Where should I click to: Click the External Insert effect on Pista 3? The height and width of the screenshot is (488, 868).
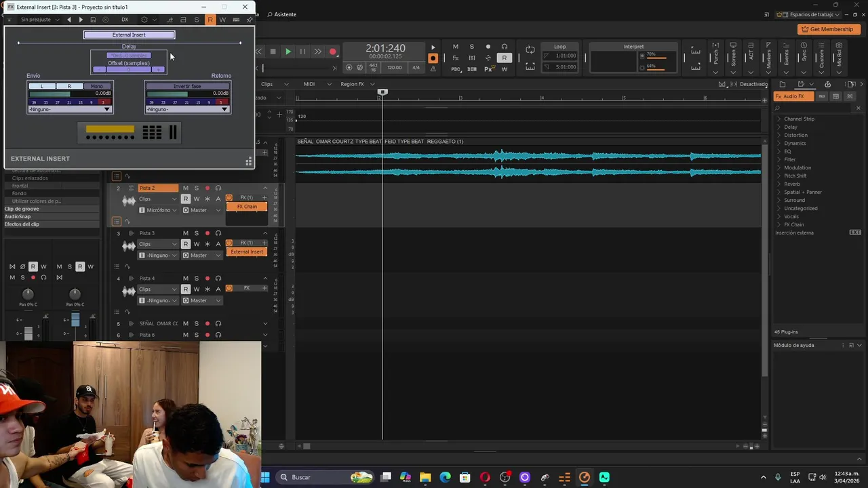coord(247,251)
